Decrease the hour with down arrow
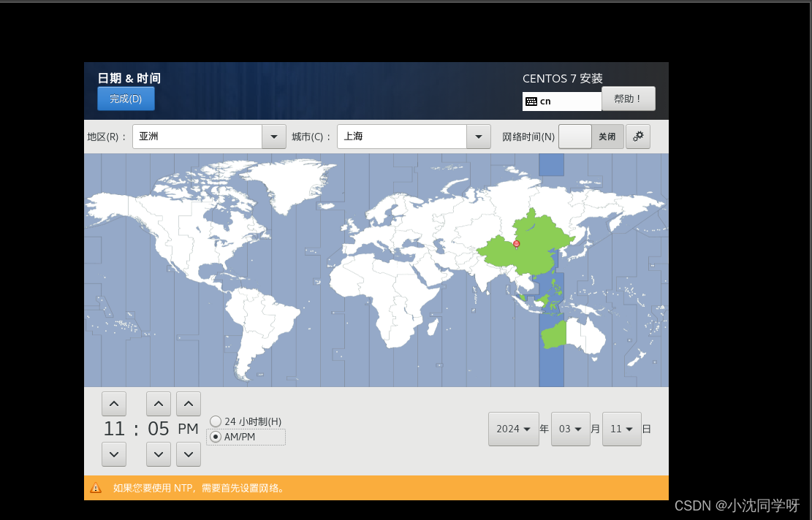Image resolution: width=812 pixels, height=520 pixels. point(114,454)
